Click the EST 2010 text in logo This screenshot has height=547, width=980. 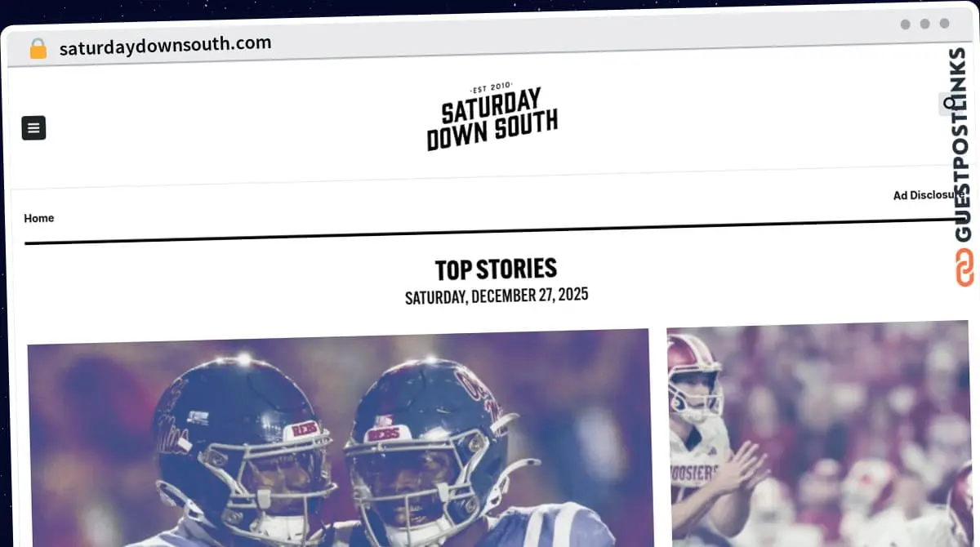pos(491,89)
